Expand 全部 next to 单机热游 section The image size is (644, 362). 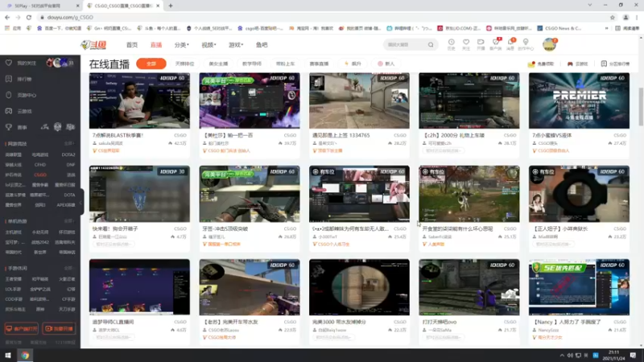69,220
